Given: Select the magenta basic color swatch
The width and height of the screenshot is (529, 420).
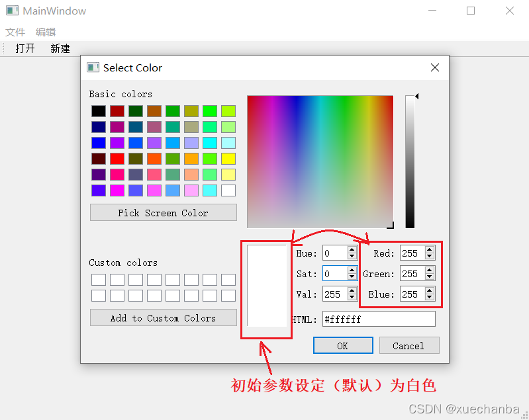Looking at the screenshot, I should pos(117,190).
